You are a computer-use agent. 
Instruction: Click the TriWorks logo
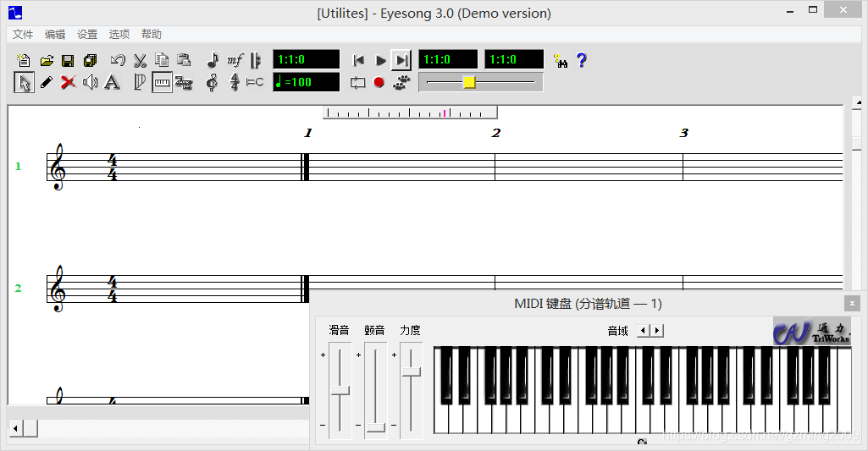(x=811, y=332)
